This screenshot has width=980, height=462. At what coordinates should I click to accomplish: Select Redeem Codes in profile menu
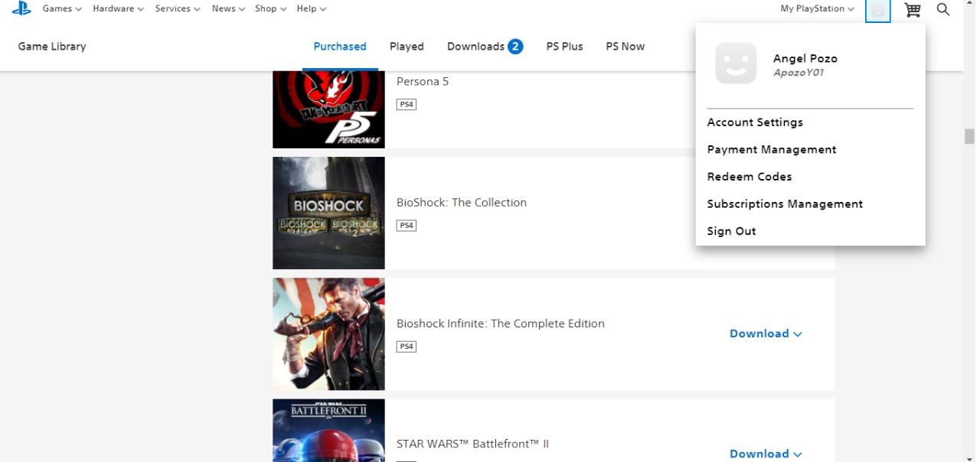tap(750, 177)
